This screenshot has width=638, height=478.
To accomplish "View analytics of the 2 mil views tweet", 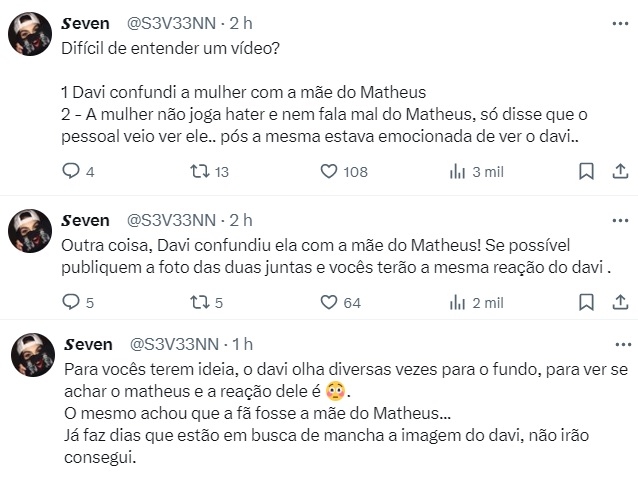I will click(x=458, y=302).
